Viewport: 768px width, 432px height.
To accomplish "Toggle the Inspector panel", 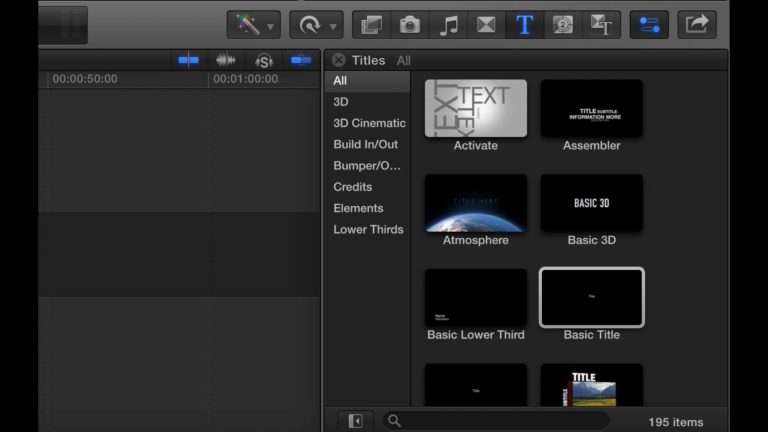I will [x=649, y=25].
